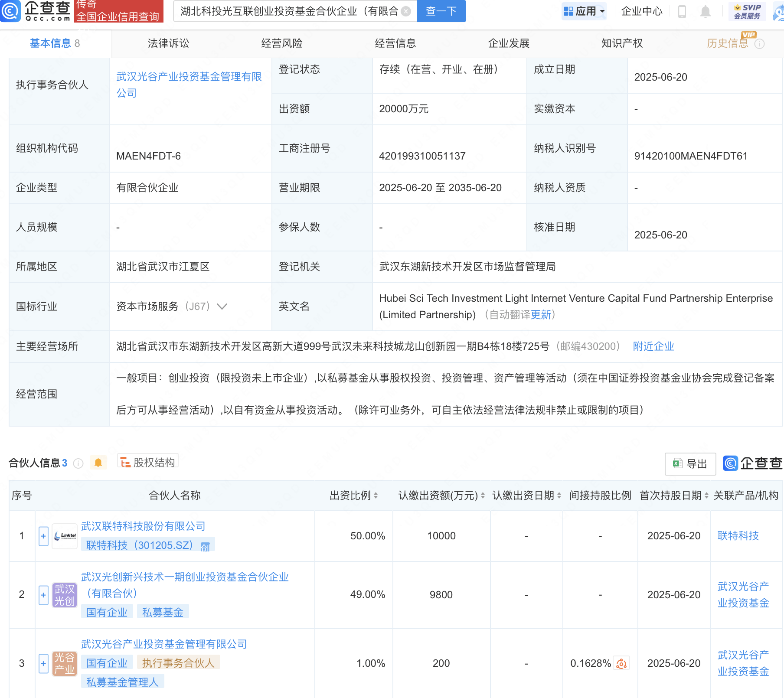
Task: Click the 国有企业 tag on row 2
Action: point(107,612)
